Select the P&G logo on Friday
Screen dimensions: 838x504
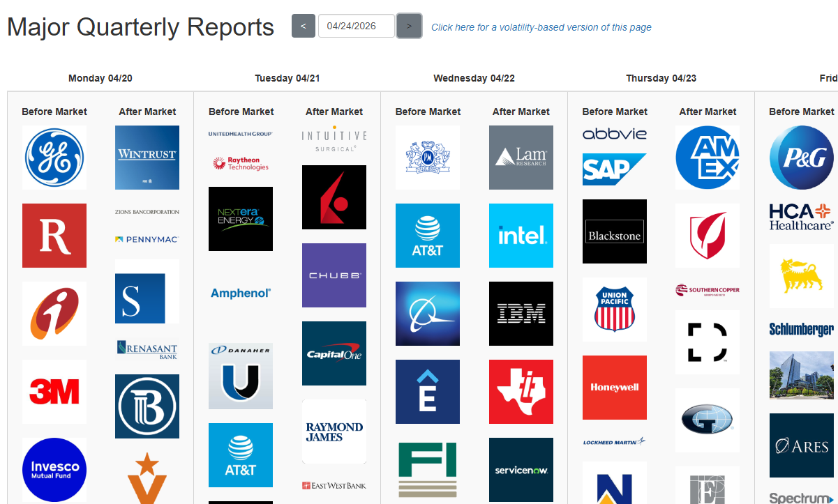coord(801,158)
